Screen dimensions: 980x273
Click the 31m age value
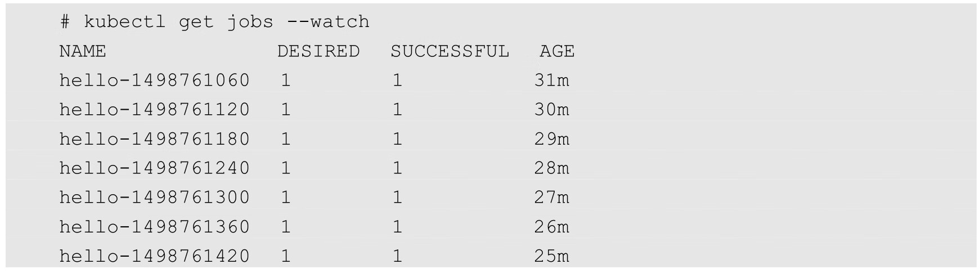tap(551, 80)
